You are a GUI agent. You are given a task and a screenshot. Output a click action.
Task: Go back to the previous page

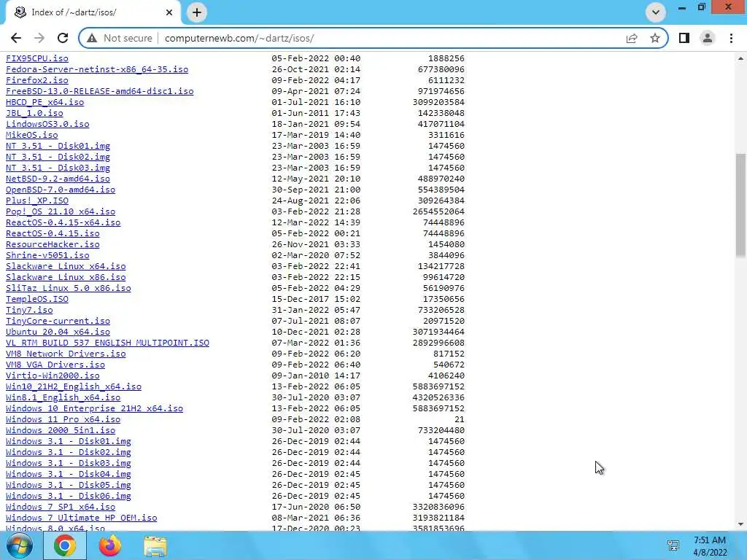click(x=16, y=38)
